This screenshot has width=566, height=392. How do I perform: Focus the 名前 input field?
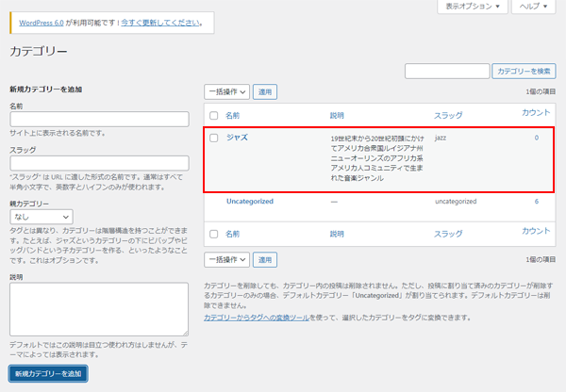(99, 119)
